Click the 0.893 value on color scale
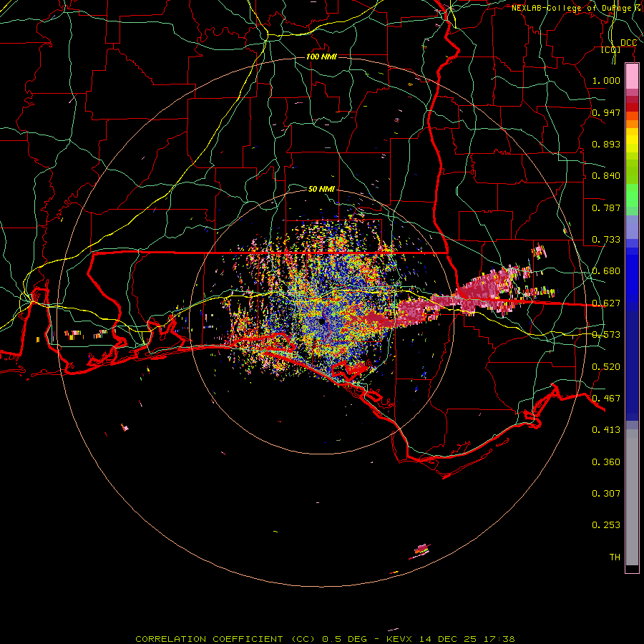This screenshot has width=644, height=644. (606, 144)
